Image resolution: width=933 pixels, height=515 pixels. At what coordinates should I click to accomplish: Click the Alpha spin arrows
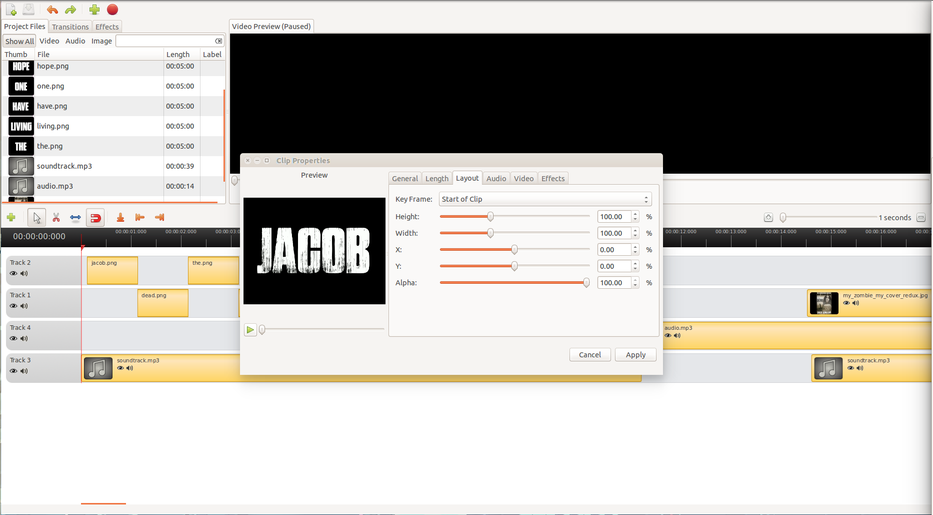coord(635,283)
